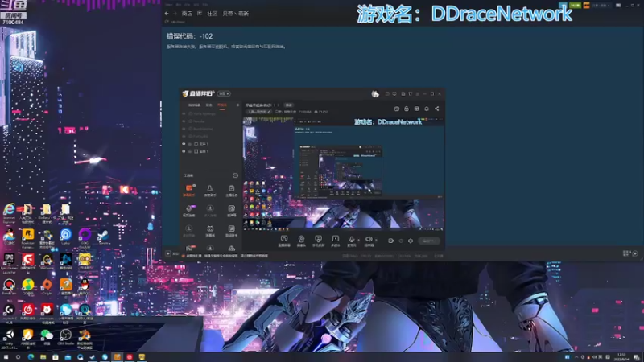Viewport: 644px width, 362px height.
Task: Mute the microphone in bottom toolbar
Action: click(351, 241)
